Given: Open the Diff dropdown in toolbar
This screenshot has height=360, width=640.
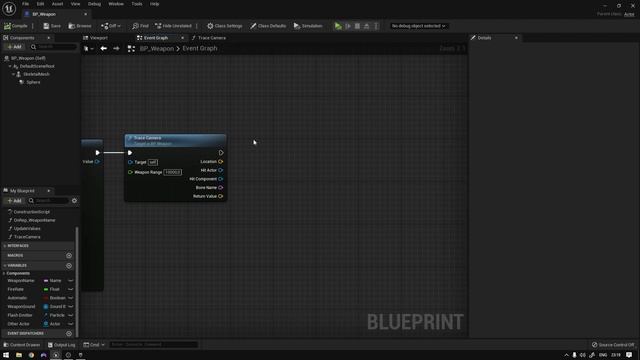Looking at the screenshot, I should click(111, 26).
